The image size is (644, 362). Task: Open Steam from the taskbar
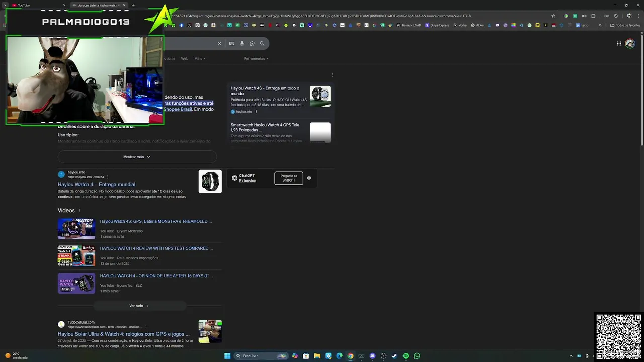(394, 356)
